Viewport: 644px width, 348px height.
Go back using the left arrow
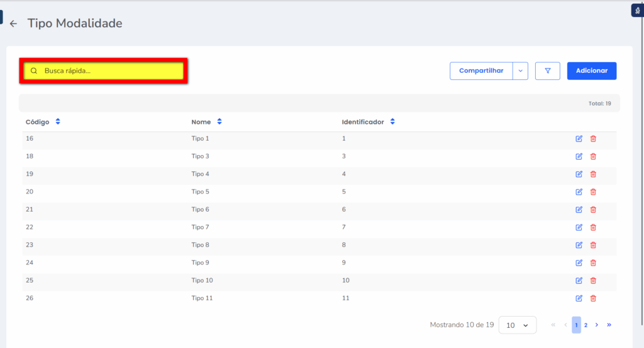click(x=13, y=24)
